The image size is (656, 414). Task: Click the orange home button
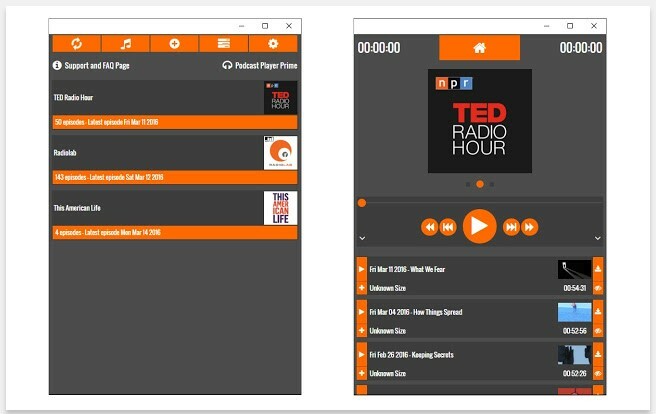point(479,48)
